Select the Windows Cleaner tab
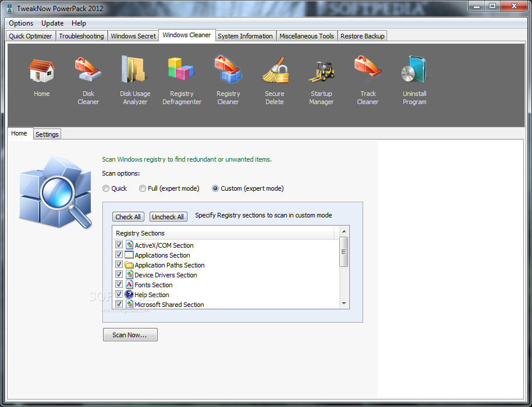Image resolution: width=532 pixels, height=407 pixels. tap(187, 35)
